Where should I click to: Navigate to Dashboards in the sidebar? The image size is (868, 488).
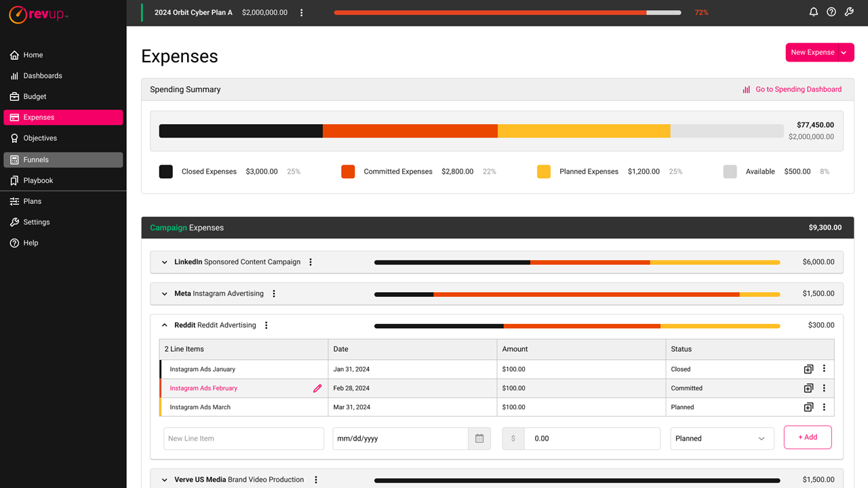click(43, 76)
